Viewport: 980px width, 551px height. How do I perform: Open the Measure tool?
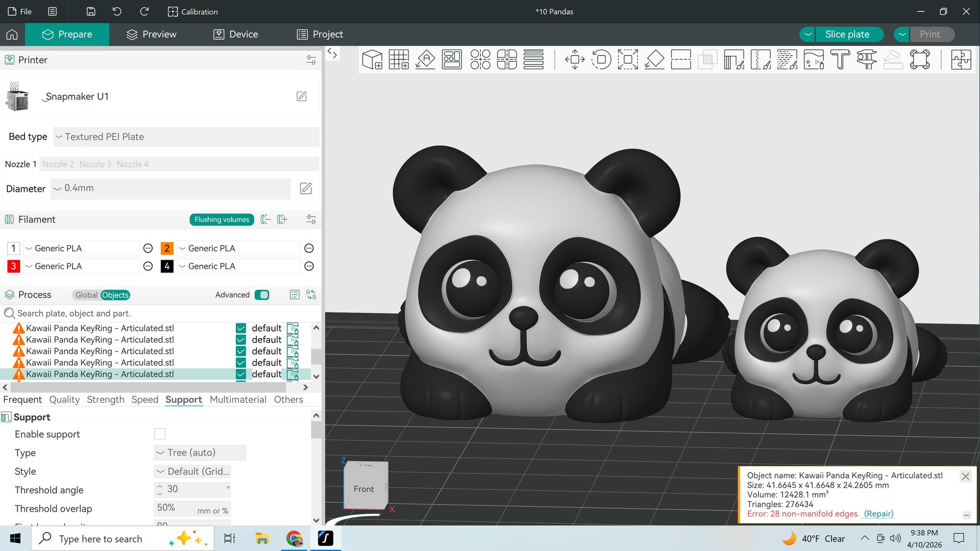[867, 60]
